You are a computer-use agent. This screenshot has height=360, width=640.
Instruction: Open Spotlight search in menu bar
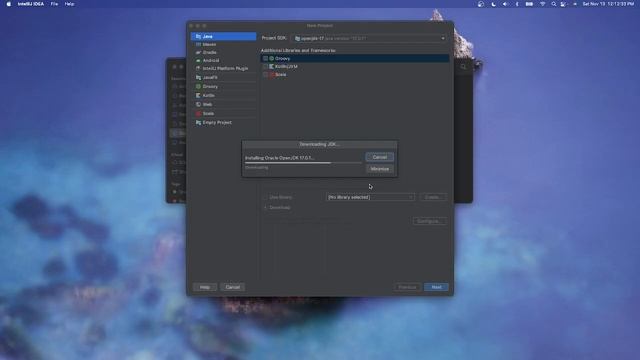coord(553,4)
